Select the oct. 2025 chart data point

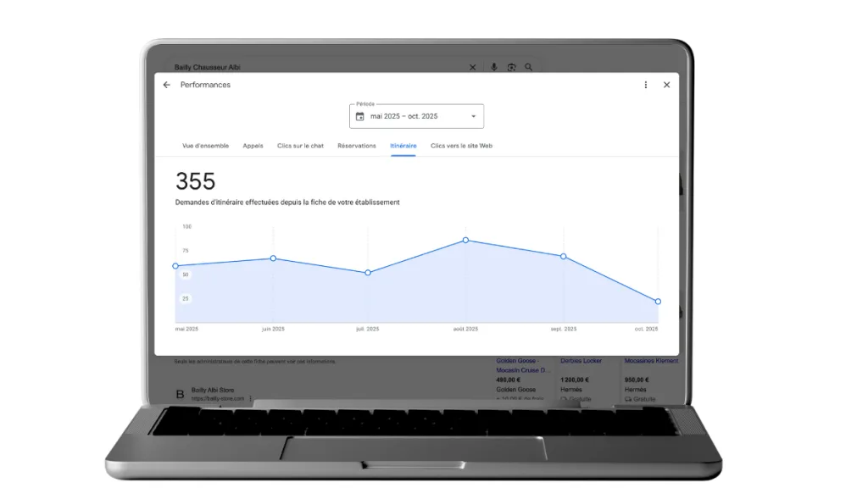[658, 302]
